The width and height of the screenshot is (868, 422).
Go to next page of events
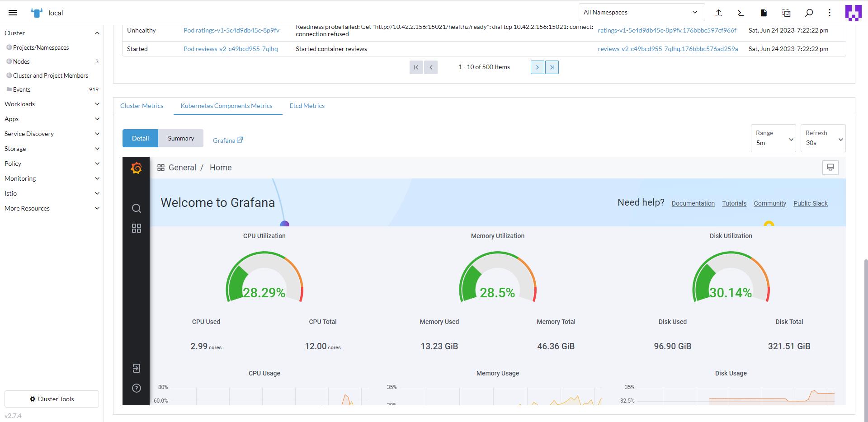537,67
